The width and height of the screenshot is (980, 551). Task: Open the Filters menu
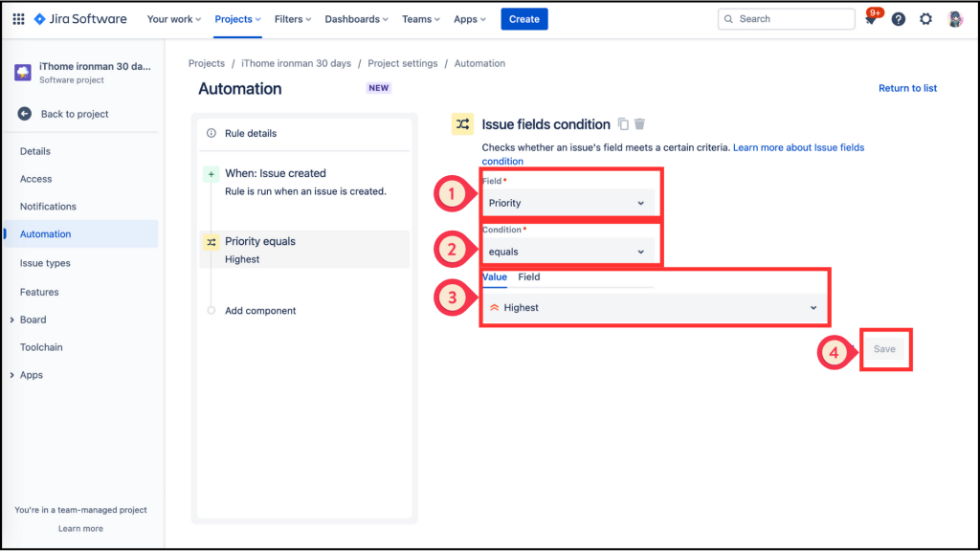pos(293,19)
